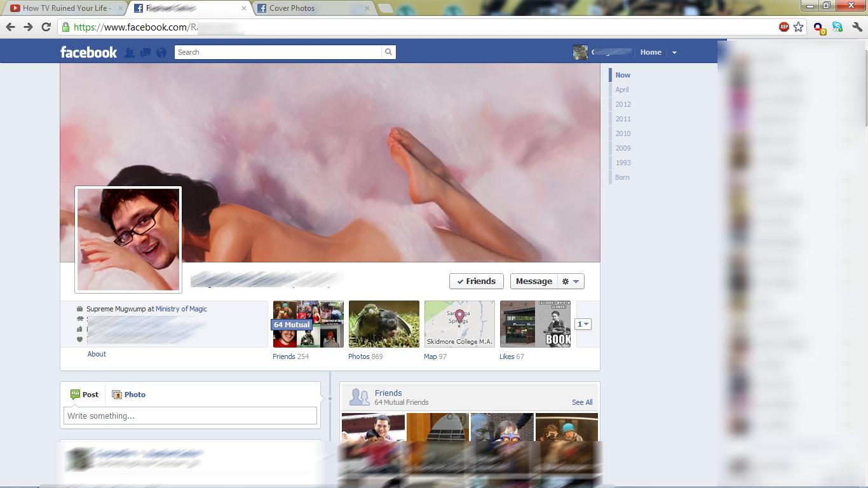Image resolution: width=868 pixels, height=488 pixels.
Task: Open the Likes thumbnail
Action: click(535, 324)
